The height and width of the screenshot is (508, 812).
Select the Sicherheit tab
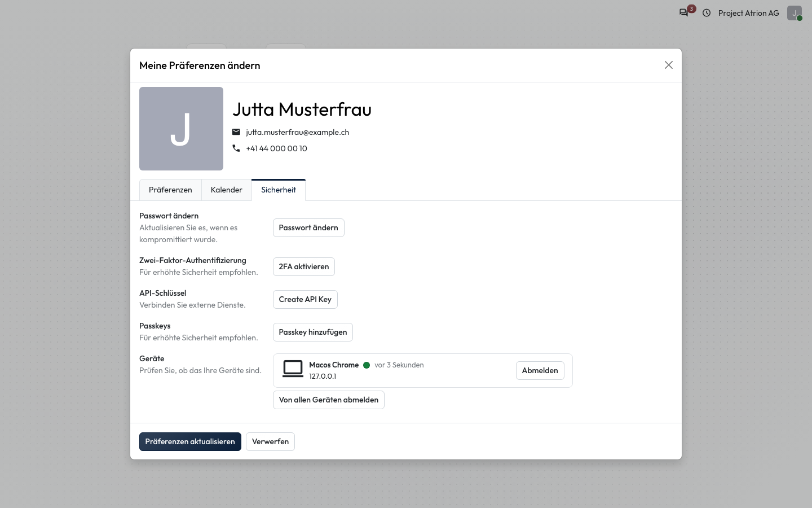click(x=279, y=190)
